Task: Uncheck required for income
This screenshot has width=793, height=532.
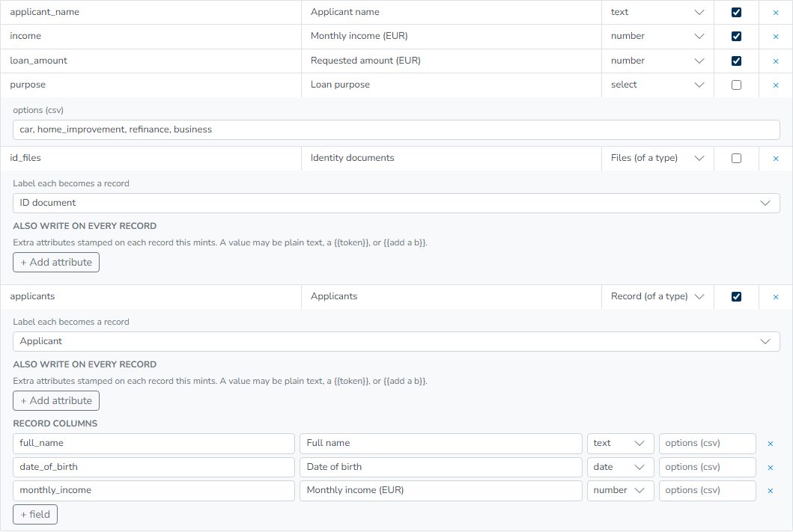Action: (736, 37)
